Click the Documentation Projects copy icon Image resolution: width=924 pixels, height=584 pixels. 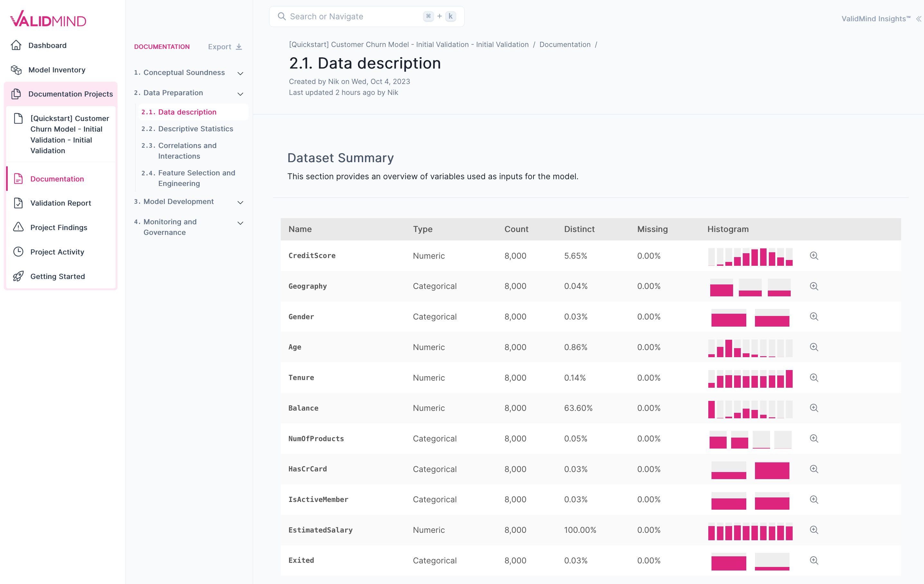point(17,94)
